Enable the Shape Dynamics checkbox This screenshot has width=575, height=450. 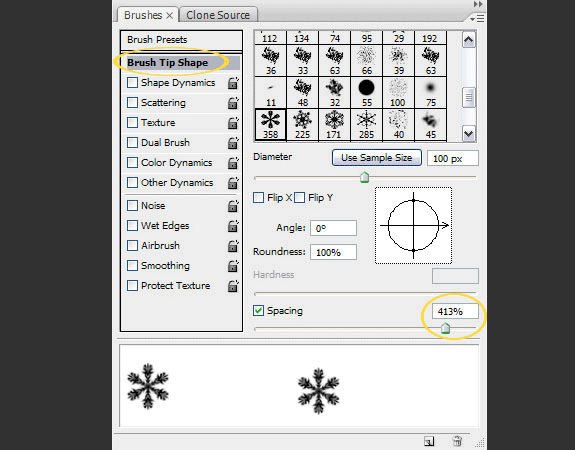click(x=132, y=83)
